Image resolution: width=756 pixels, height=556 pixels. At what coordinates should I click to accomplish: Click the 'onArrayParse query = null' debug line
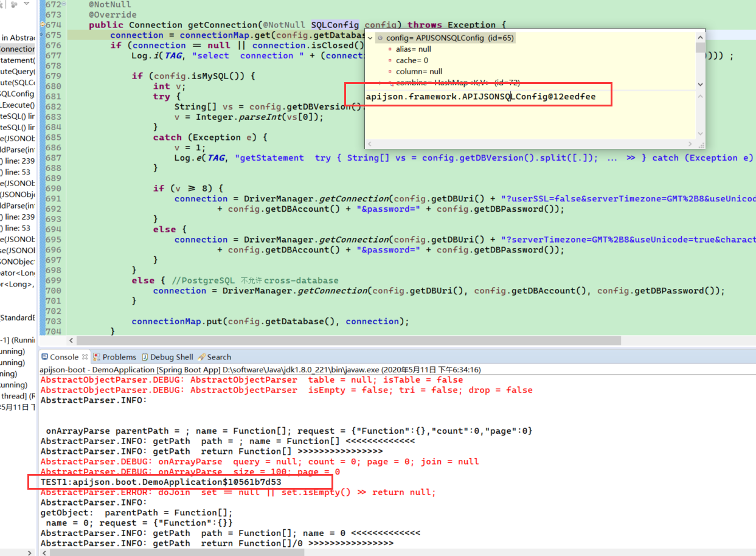260,462
